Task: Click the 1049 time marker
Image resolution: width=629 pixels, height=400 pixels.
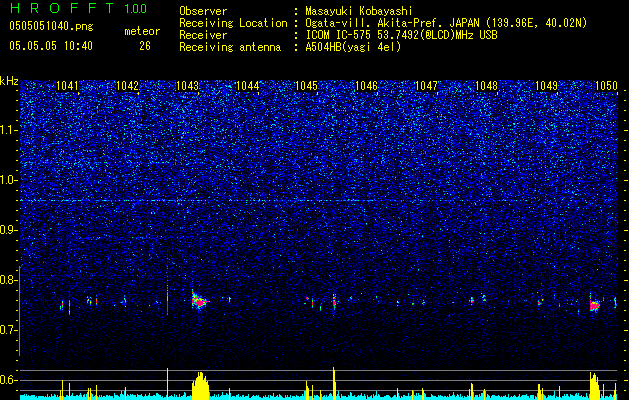Action: coord(547,85)
